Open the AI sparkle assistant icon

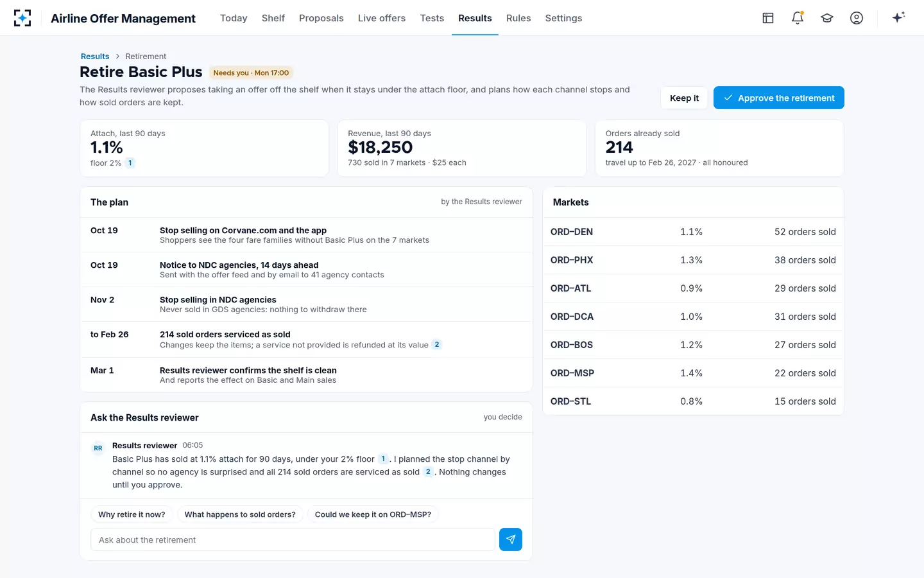coord(898,17)
